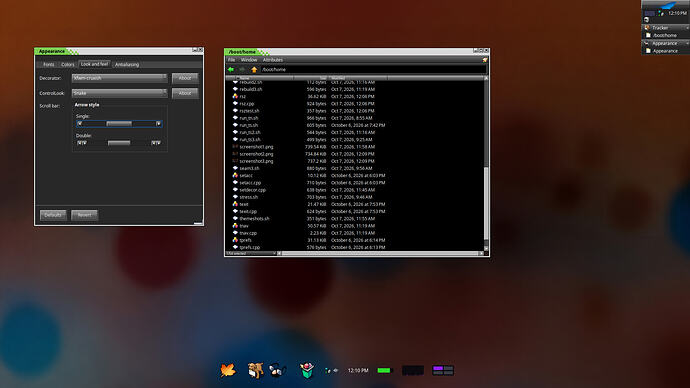Switch to Appearance window via Deskbar entry
The image size is (690, 388).
coord(665,51)
